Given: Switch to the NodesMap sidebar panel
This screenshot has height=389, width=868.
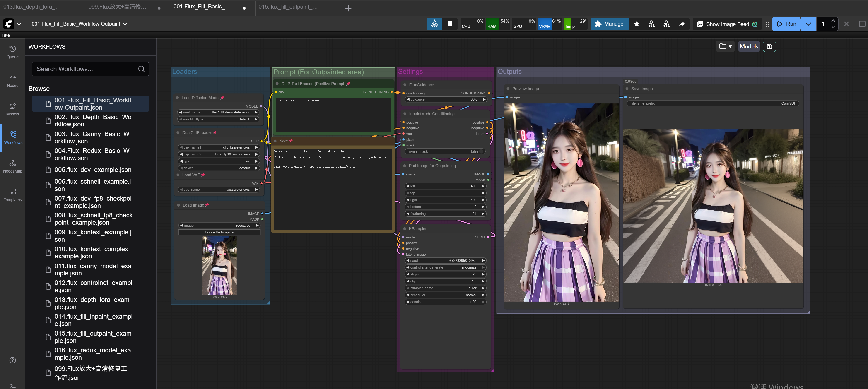Looking at the screenshot, I should [x=12, y=166].
